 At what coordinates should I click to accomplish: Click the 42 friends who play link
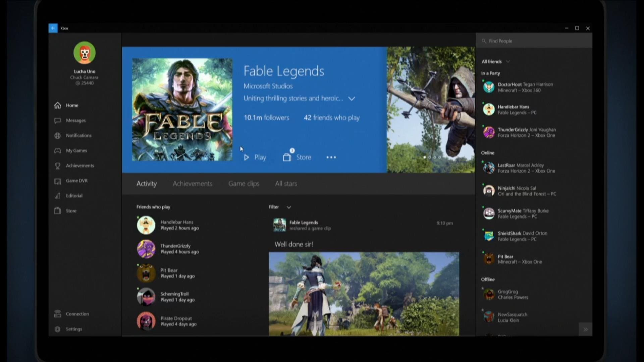pos(332,118)
